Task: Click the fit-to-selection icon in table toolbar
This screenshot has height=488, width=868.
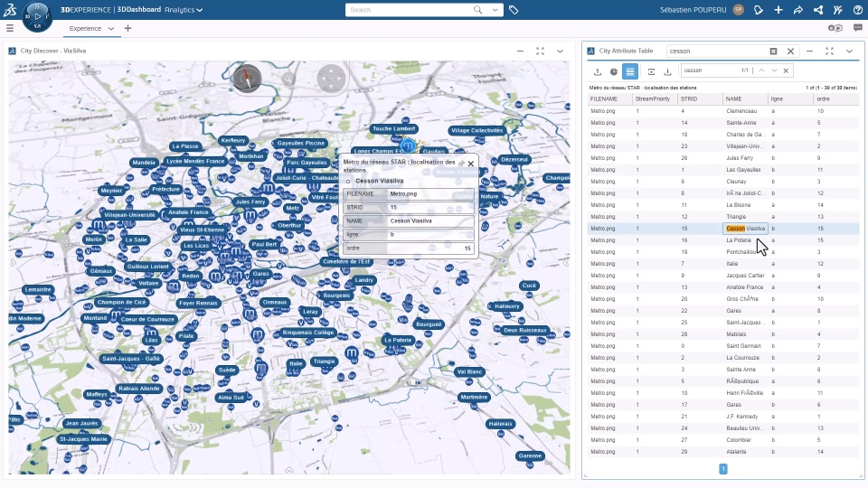Action: tap(651, 71)
